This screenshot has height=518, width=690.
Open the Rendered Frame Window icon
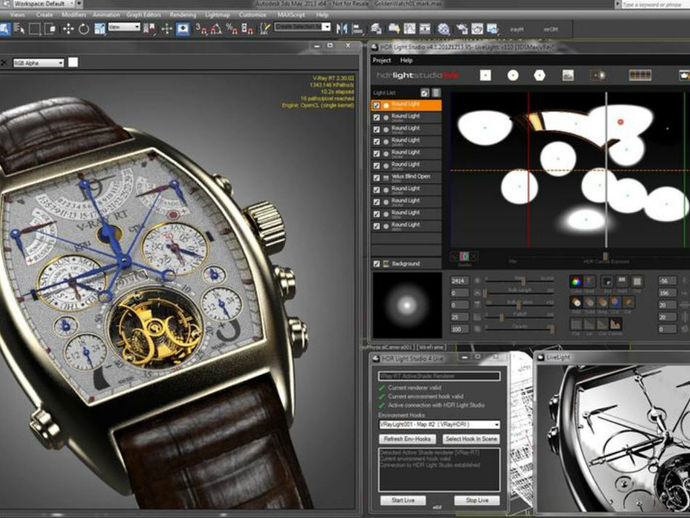click(x=477, y=29)
